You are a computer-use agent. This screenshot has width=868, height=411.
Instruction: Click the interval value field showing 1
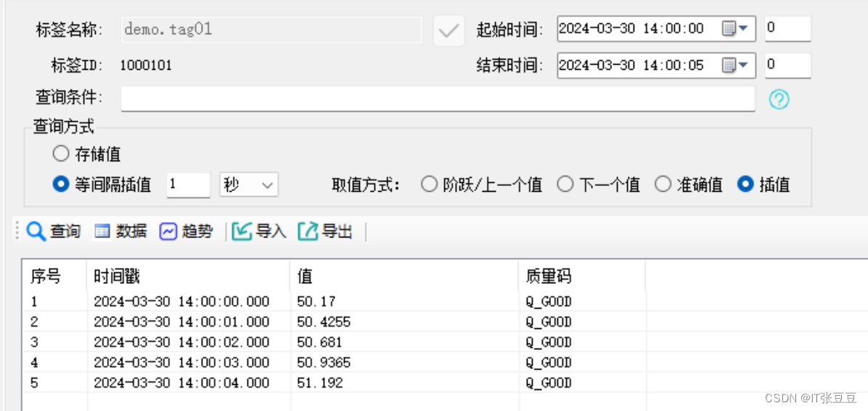point(188,185)
